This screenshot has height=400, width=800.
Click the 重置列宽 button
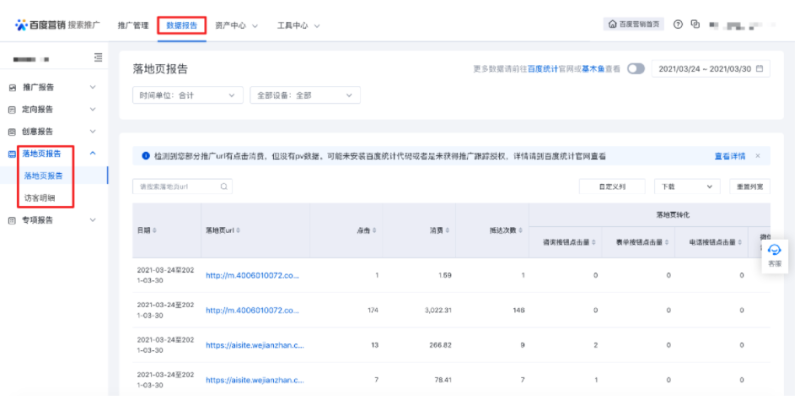[749, 187]
